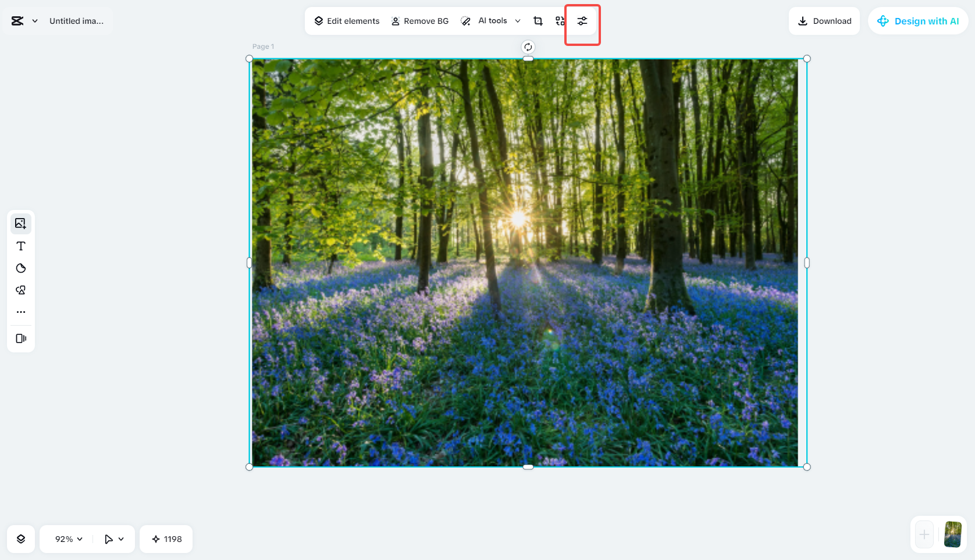Click the Design with AI button
Viewport: 975px width, 560px height.
[x=918, y=21]
